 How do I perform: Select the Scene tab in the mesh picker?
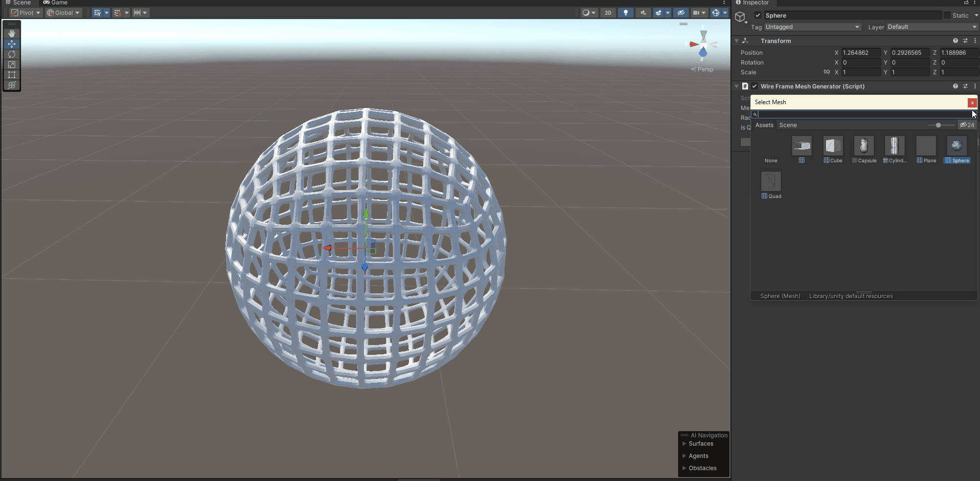pos(788,125)
